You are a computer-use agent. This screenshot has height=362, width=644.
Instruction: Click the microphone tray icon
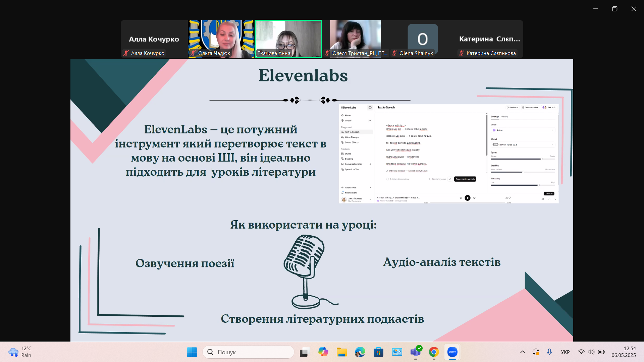pos(549,352)
